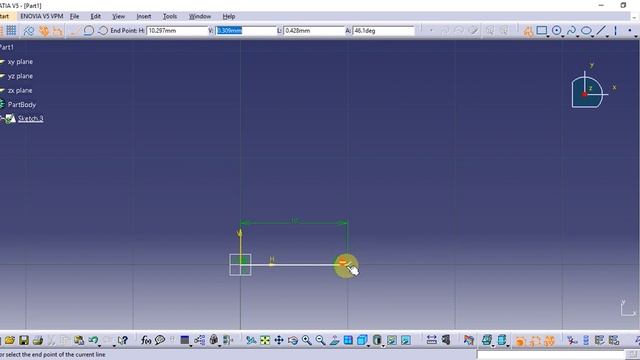640x360 pixels.
Task: Open the Window menu
Action: [200, 16]
